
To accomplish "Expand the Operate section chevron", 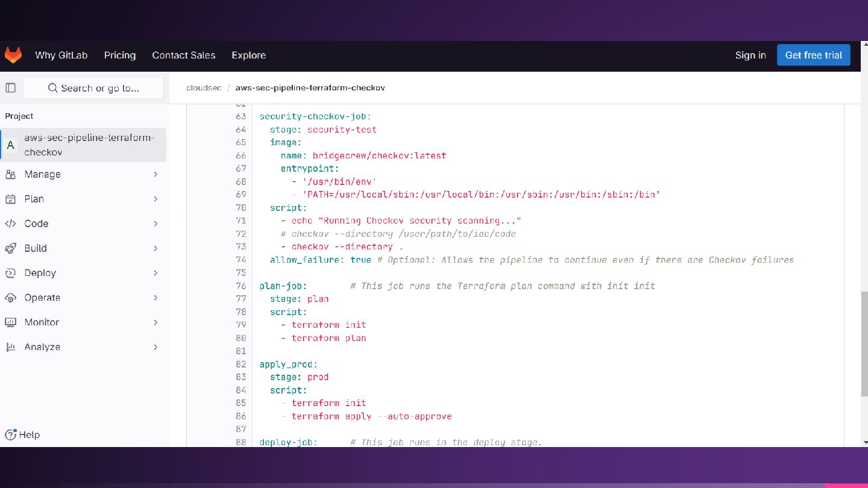I will pos(156,298).
